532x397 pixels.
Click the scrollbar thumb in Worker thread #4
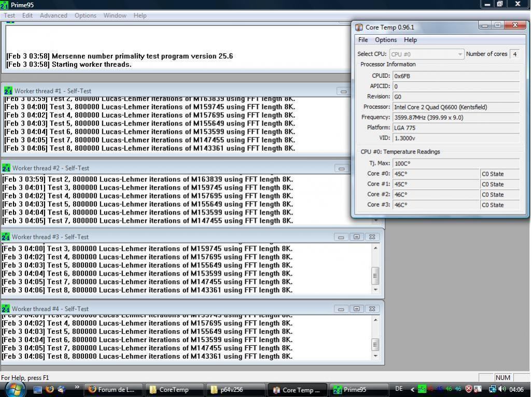pos(375,345)
